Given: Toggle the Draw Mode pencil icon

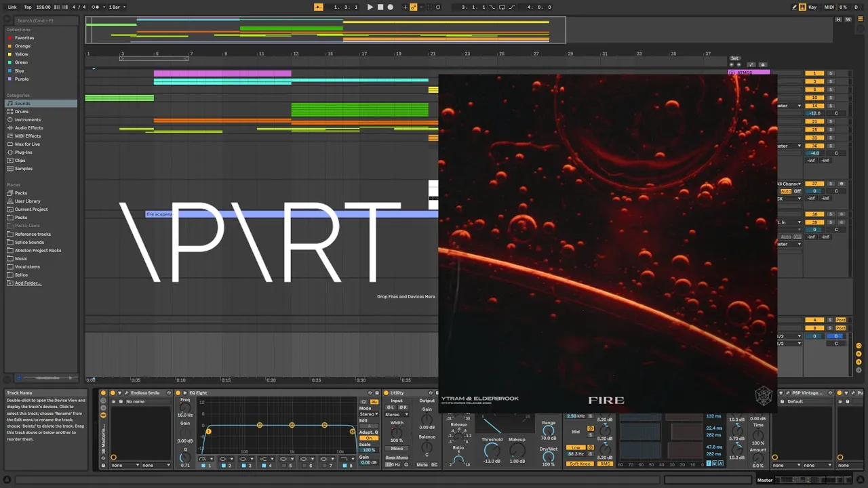Looking at the screenshot, I should [x=795, y=7].
